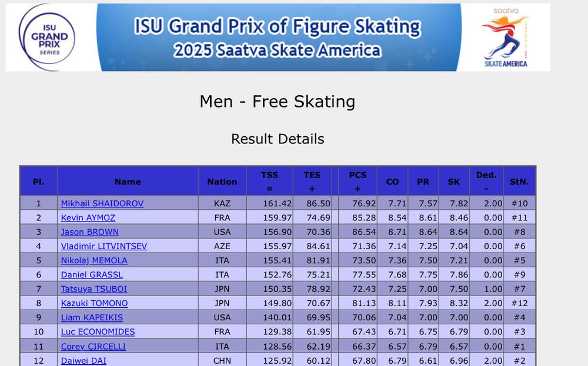Screen dimensions: 588x366
Task: Click the Ded. column header
Action: pyautogui.click(x=486, y=182)
